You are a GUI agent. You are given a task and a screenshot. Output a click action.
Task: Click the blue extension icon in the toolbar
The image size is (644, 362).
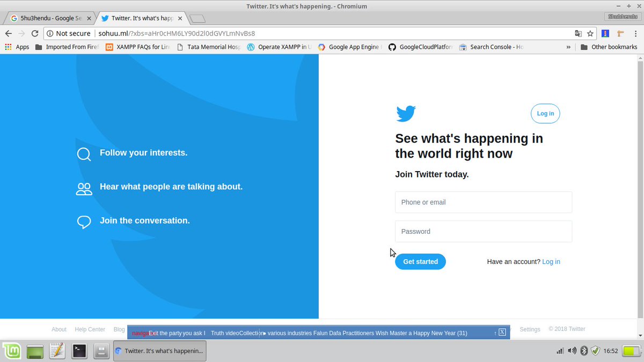click(x=605, y=33)
